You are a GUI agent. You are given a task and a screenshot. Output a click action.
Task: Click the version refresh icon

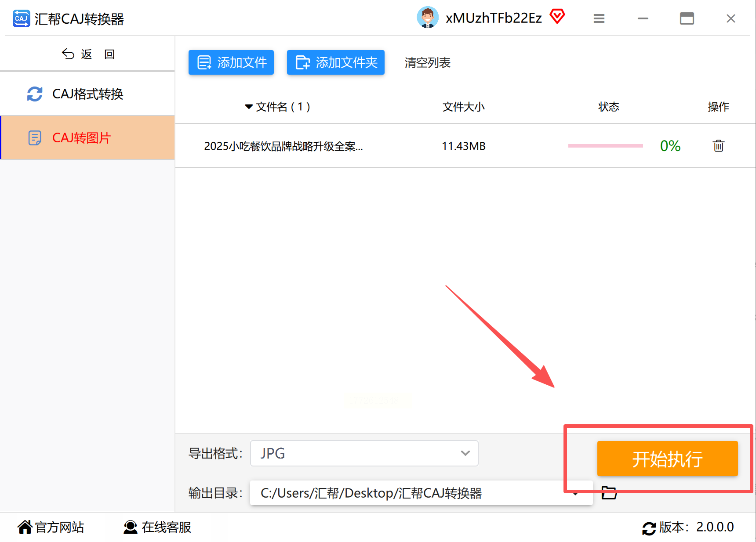point(649,528)
